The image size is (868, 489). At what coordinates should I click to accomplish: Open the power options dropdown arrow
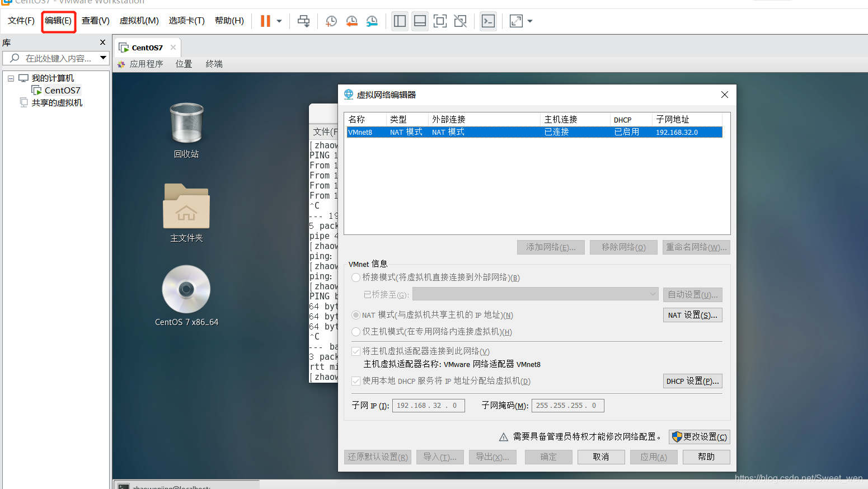coord(279,21)
